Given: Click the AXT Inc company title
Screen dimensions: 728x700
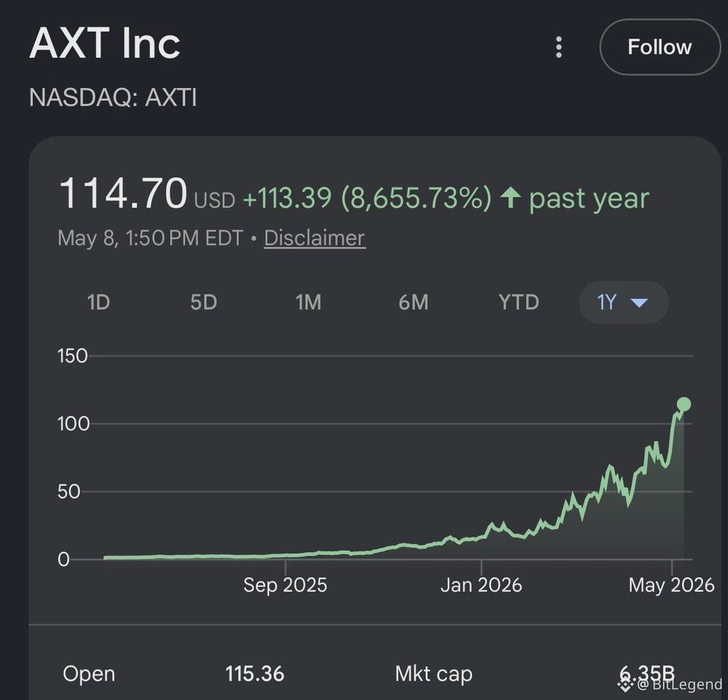Looking at the screenshot, I should 105,43.
